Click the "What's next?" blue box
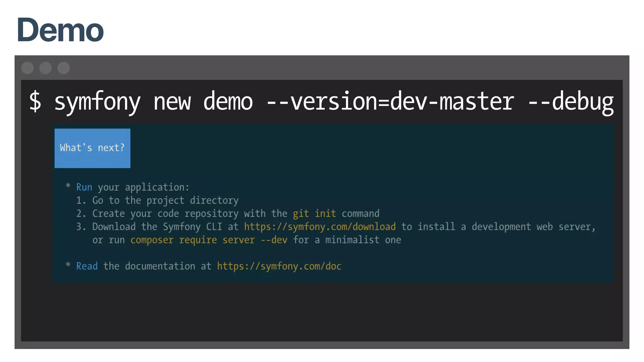Image resolution: width=644 pixels, height=362 pixels. click(92, 148)
